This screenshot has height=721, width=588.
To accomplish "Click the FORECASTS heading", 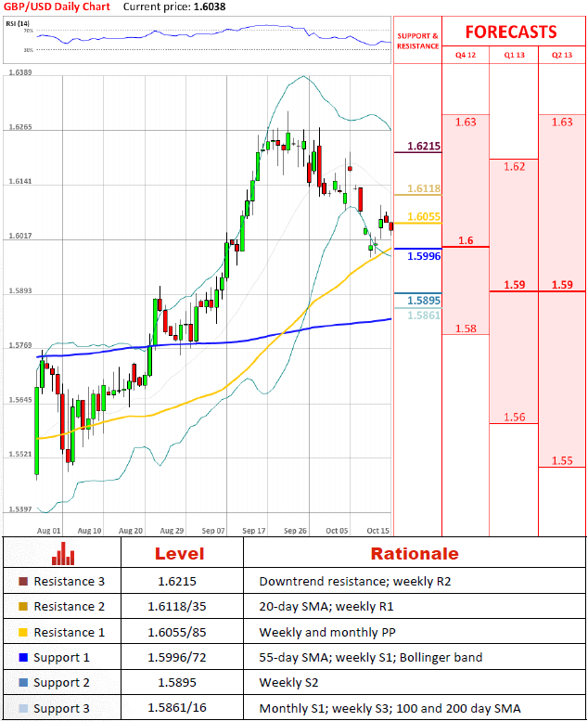I will (x=510, y=32).
